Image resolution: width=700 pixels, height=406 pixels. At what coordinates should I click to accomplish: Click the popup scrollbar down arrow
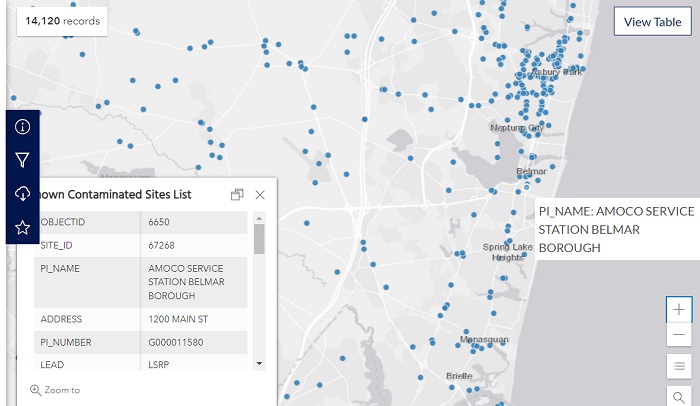click(259, 363)
